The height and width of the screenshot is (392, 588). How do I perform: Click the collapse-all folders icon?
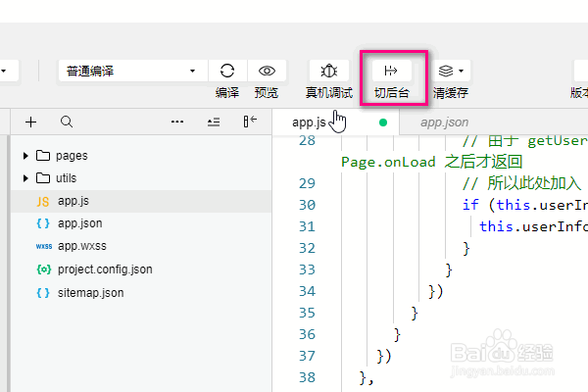(x=214, y=122)
